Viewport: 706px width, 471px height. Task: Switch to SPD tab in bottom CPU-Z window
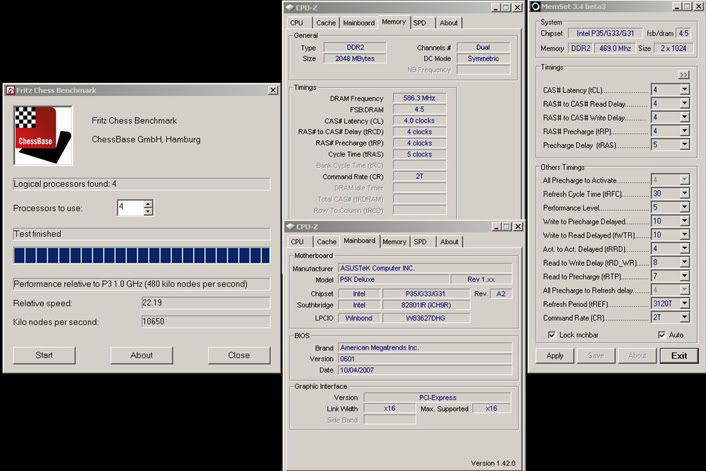420,242
